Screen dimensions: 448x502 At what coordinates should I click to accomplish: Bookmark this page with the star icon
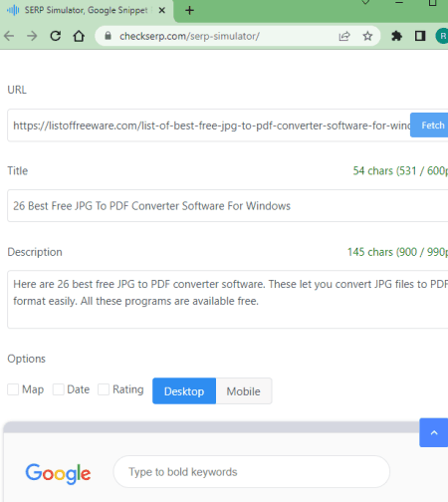click(x=367, y=36)
